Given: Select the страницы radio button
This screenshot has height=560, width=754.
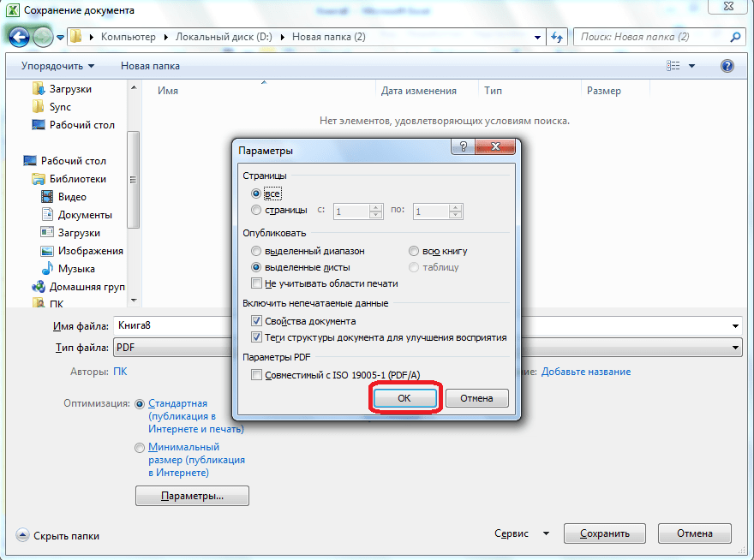Looking at the screenshot, I should tap(256, 211).
